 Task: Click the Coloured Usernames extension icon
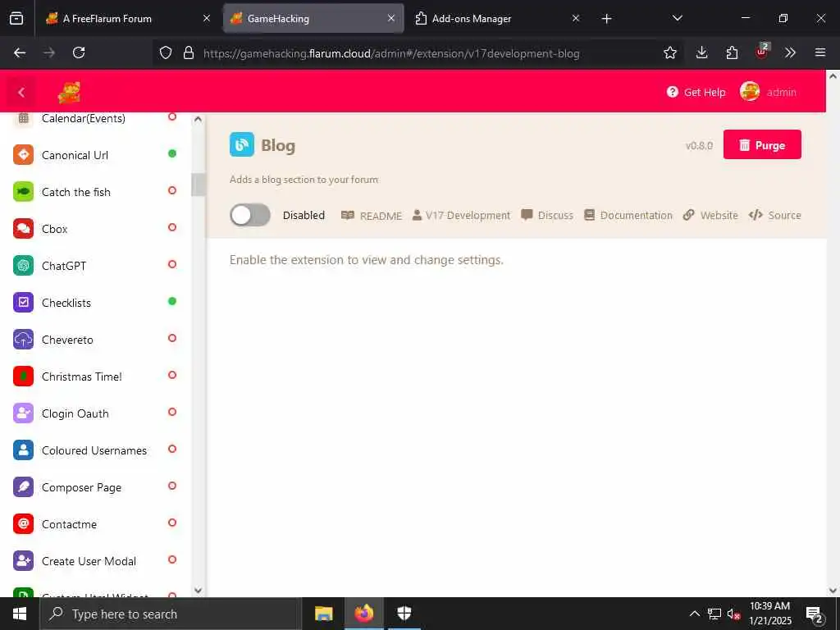click(23, 450)
